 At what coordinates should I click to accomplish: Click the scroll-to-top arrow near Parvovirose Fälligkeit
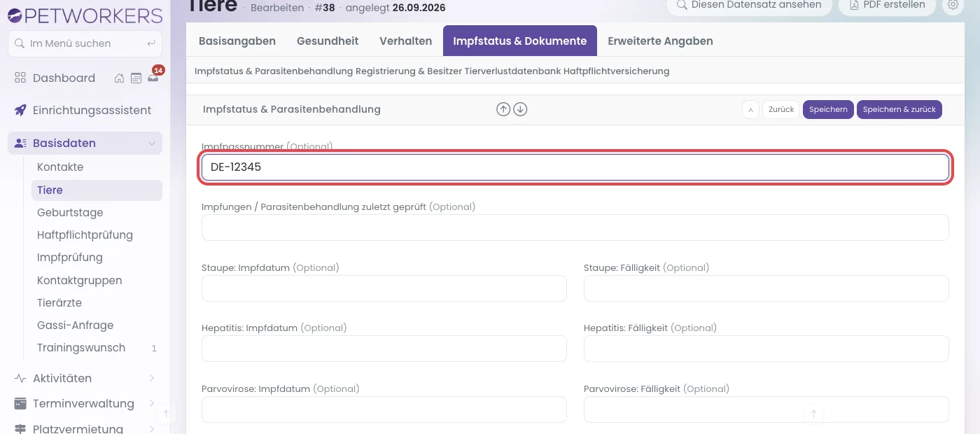(813, 414)
